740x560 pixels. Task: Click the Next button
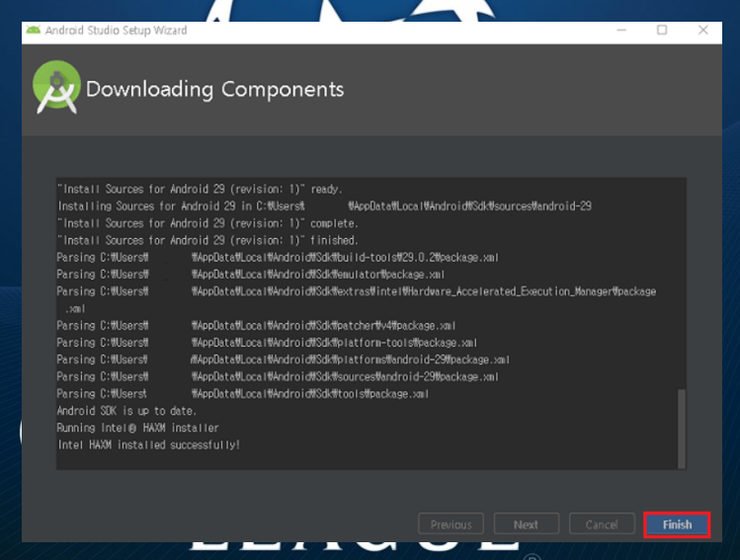(x=526, y=524)
